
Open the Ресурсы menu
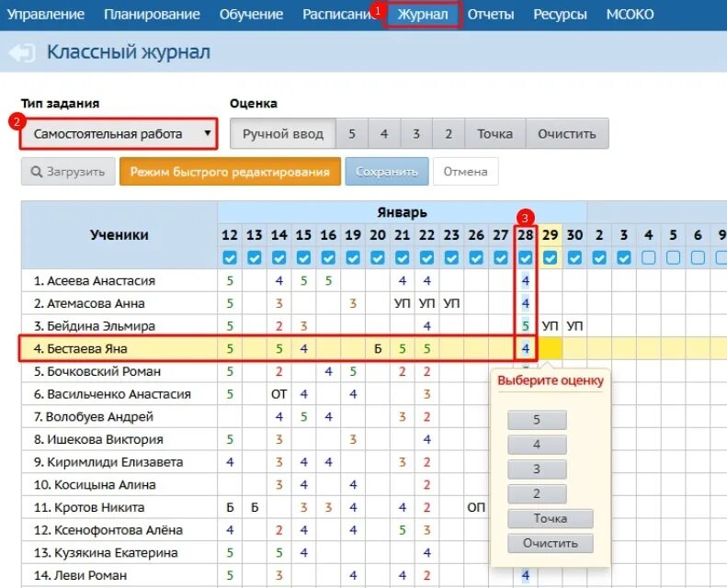point(560,15)
